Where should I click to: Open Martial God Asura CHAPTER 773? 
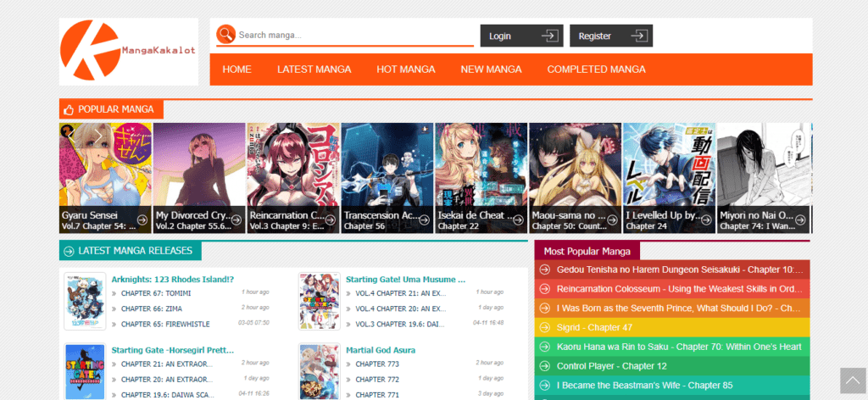[377, 364]
